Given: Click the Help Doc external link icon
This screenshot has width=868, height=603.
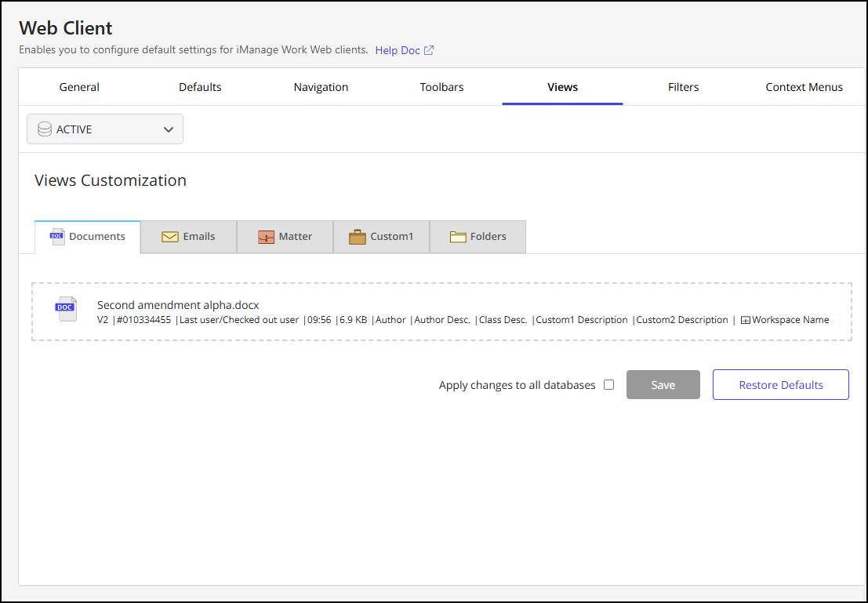Looking at the screenshot, I should tap(429, 50).
